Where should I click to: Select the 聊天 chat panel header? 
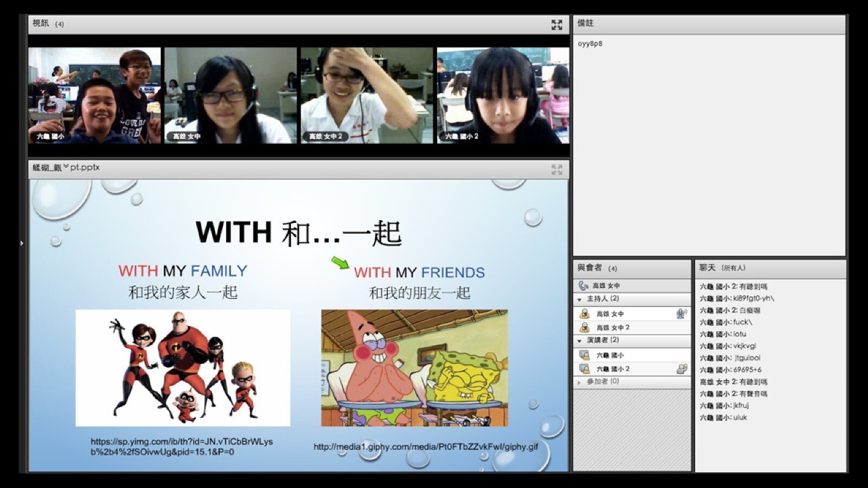(770, 268)
